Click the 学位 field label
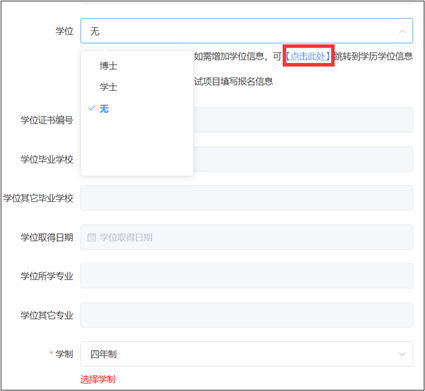Image resolution: width=425 pixels, height=391 pixels. pos(64,31)
